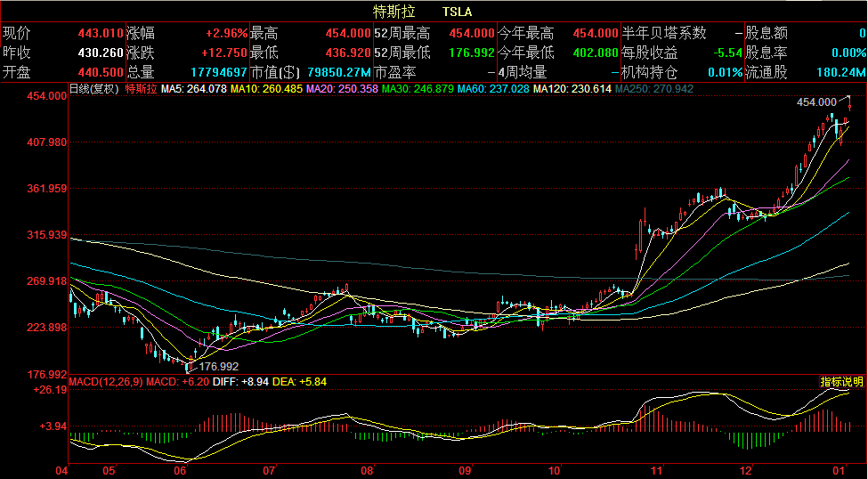The image size is (868, 479).
Task: Select the 最低 value 436.920
Action: click(349, 53)
